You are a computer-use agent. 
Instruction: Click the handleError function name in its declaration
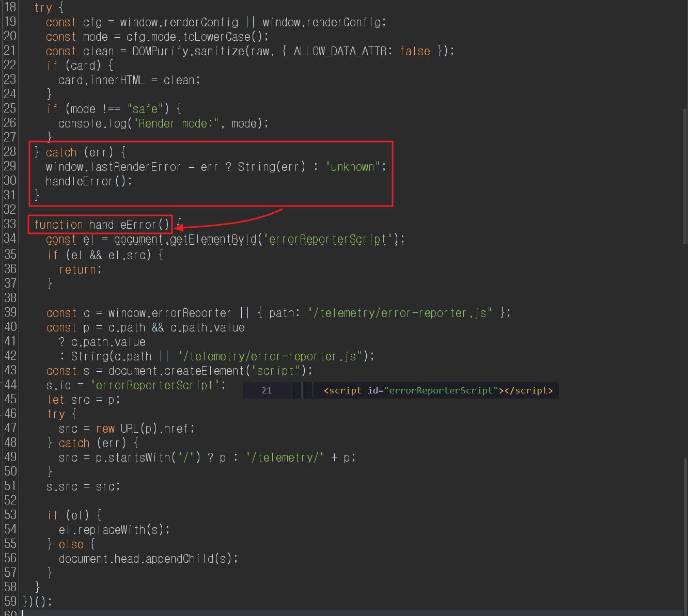coord(122,225)
